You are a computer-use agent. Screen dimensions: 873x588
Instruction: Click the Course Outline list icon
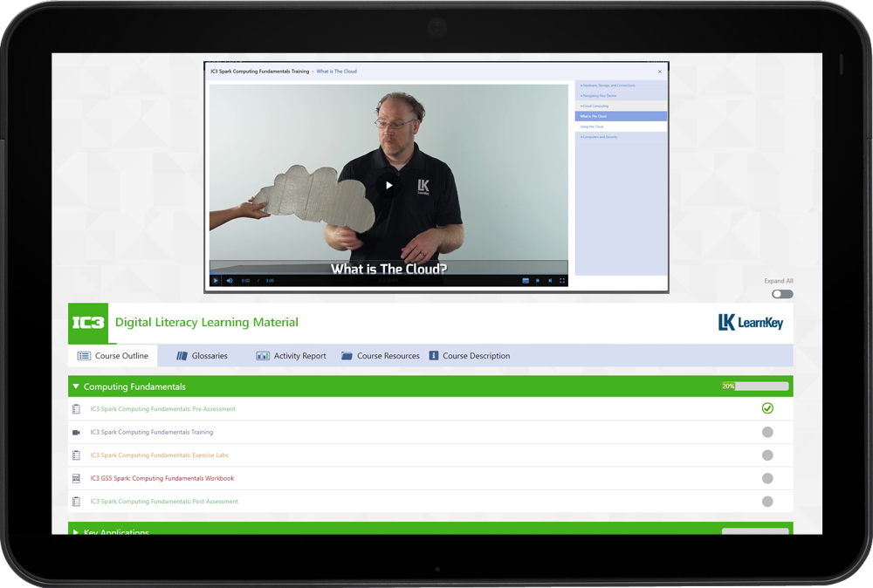(84, 355)
